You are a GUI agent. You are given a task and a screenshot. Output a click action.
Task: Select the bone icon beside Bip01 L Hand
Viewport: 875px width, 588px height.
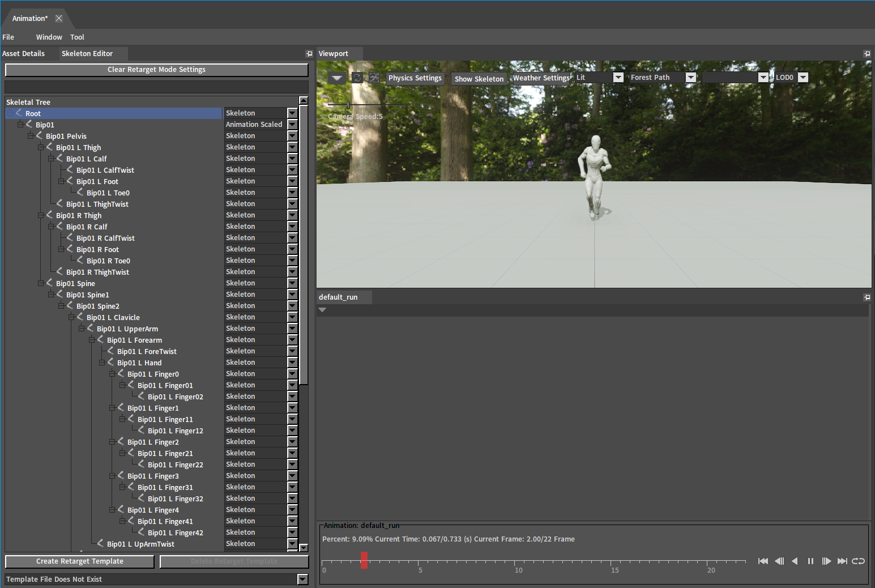tap(110, 362)
